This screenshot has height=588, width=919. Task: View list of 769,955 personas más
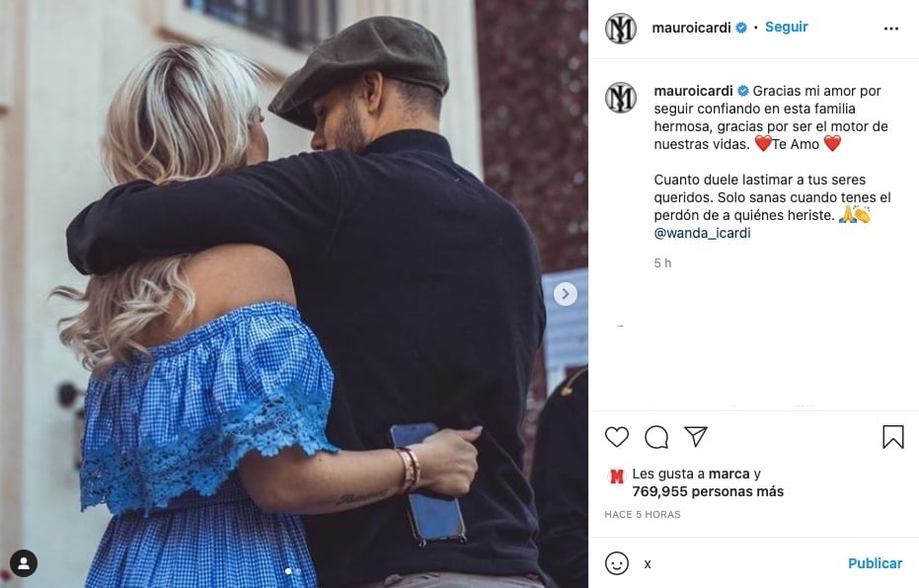708,491
